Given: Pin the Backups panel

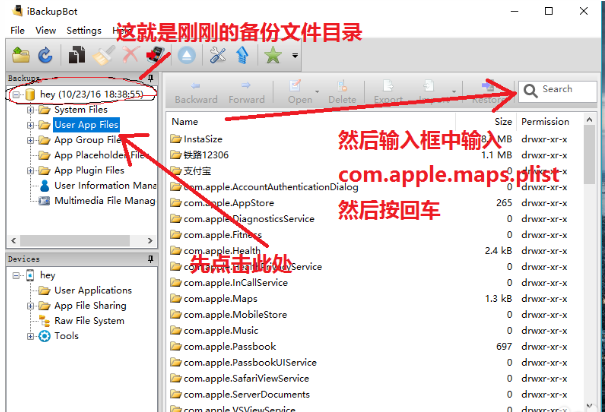Looking at the screenshot, I should pyautogui.click(x=151, y=78).
